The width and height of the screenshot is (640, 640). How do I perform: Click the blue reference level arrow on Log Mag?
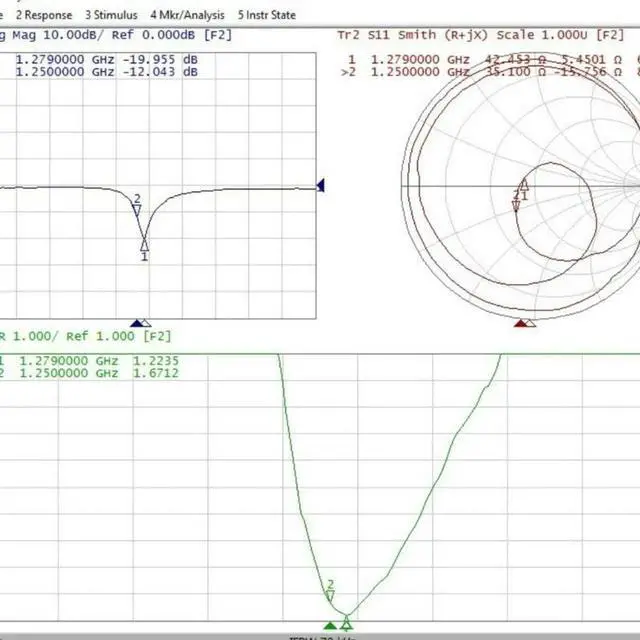click(321, 185)
